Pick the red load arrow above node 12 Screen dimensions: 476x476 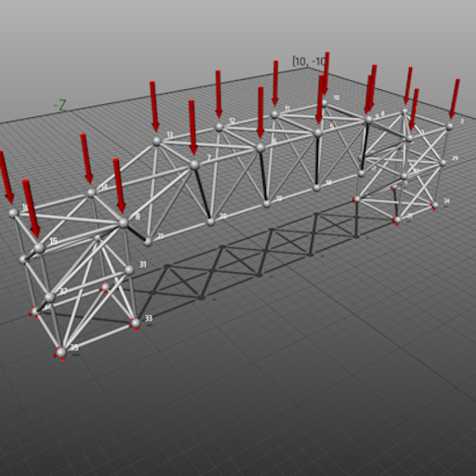(218, 94)
